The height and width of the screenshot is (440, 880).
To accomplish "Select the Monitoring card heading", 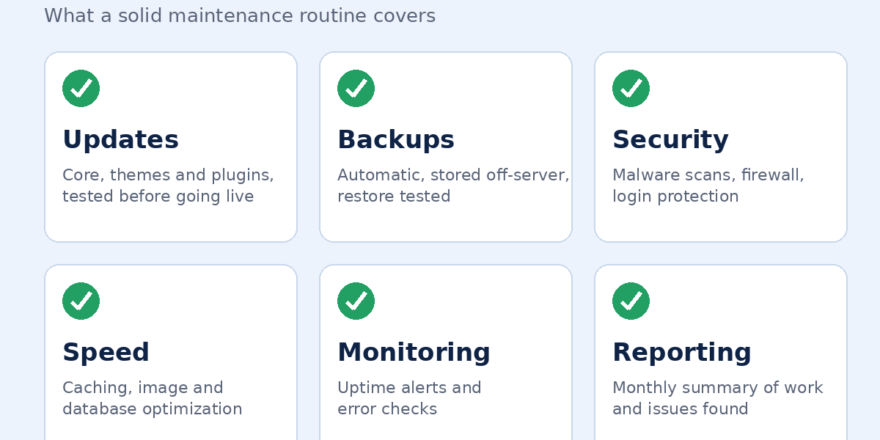I will (x=414, y=352).
